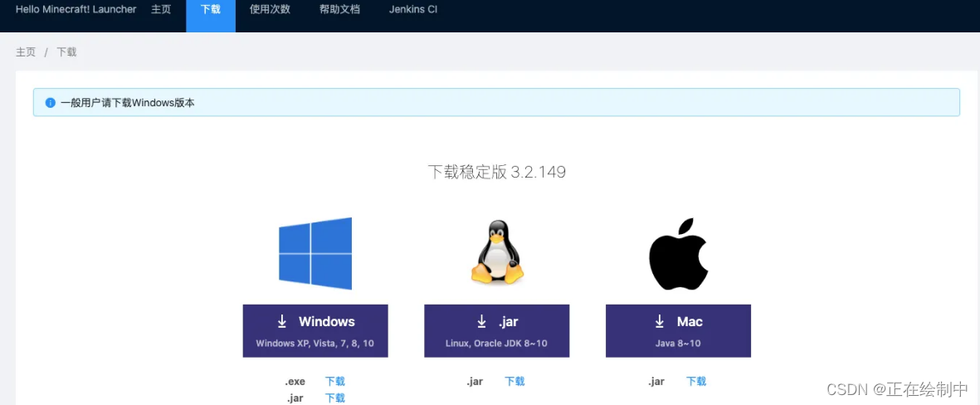Open the 主页 tab in the top navigation
Image resolution: width=980 pixels, height=405 pixels.
click(x=161, y=9)
